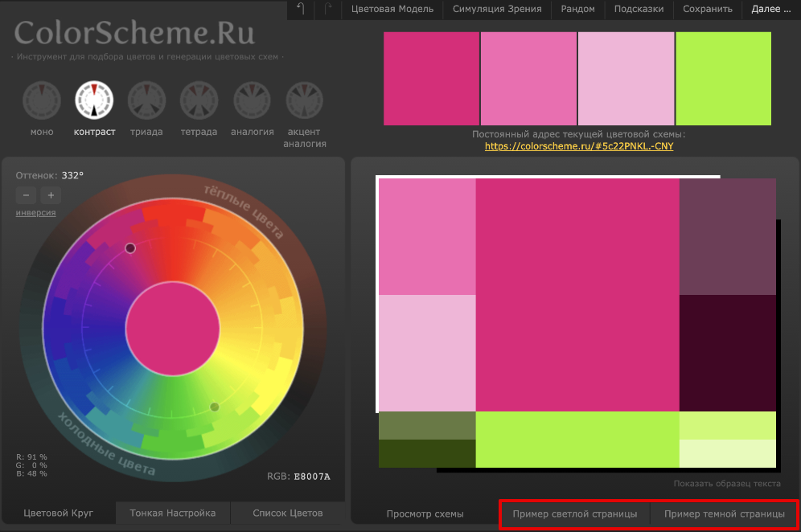Switch to Тонкая Настройка tab

[173, 513]
